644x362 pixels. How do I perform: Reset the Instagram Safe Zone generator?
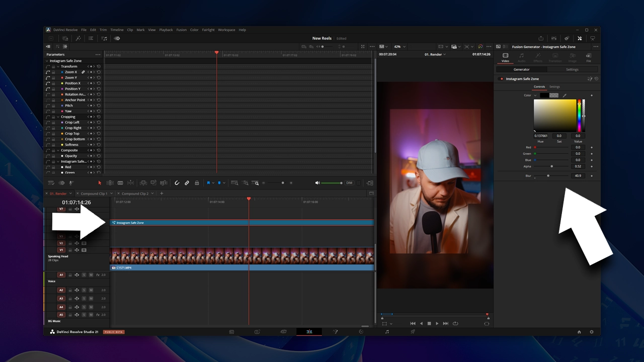click(x=596, y=79)
